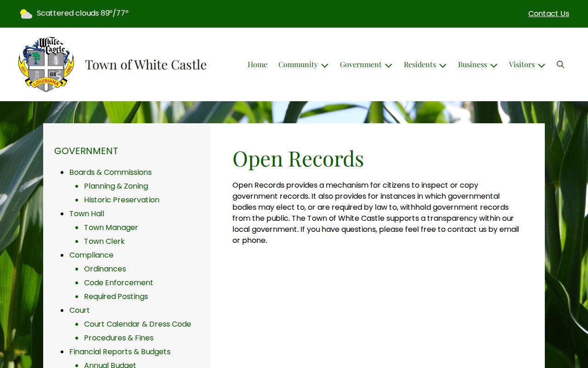Open the Government menu
The width and height of the screenshot is (588, 368).
click(x=361, y=64)
